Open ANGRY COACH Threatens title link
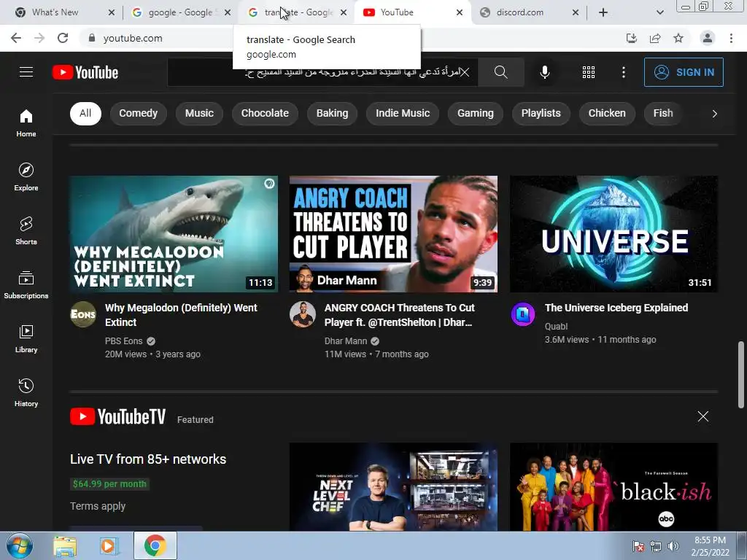Viewport: 747px width, 560px height. coord(400,315)
